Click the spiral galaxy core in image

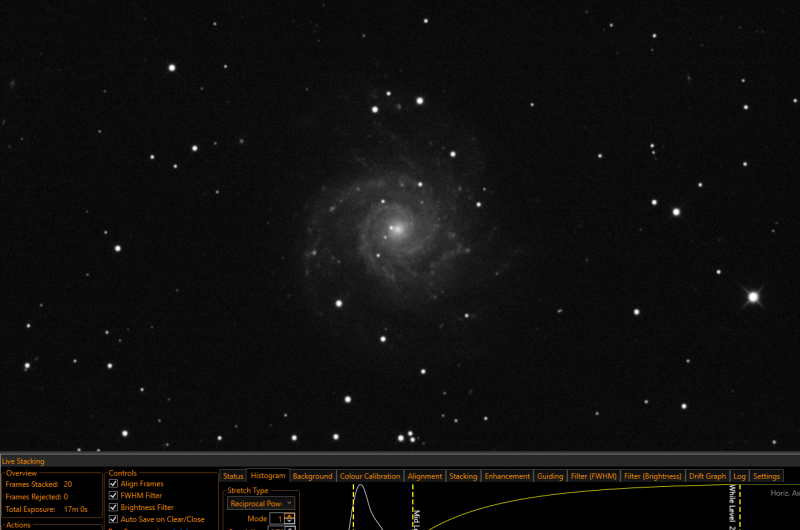tap(397, 229)
